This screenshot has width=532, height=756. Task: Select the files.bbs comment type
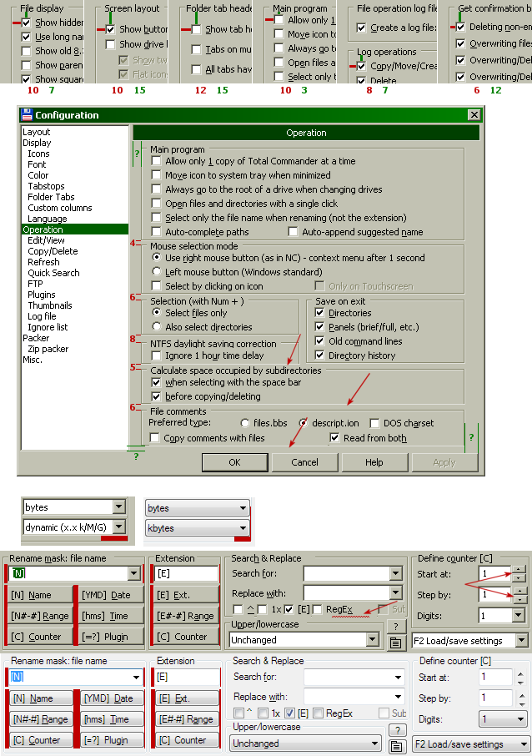245,423
